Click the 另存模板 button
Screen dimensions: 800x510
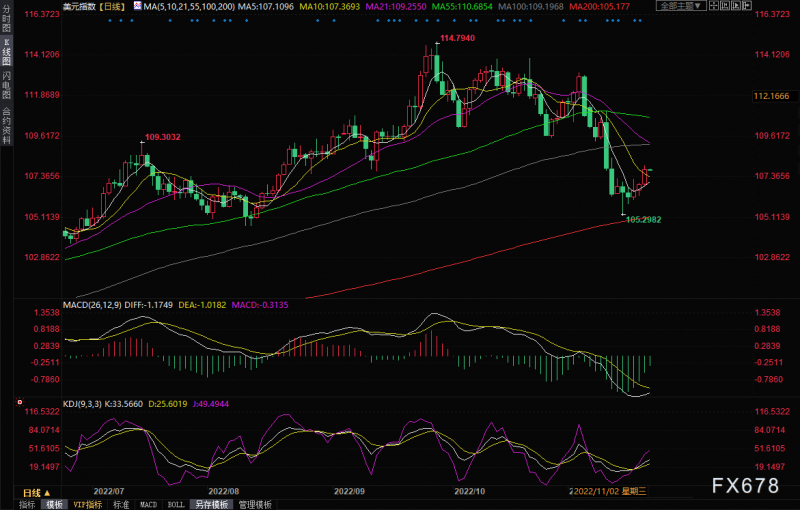(x=212, y=504)
